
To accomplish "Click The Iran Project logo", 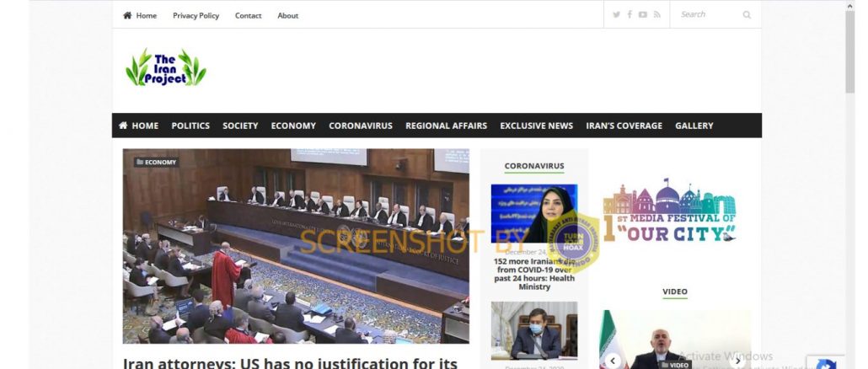I will coord(166,68).
